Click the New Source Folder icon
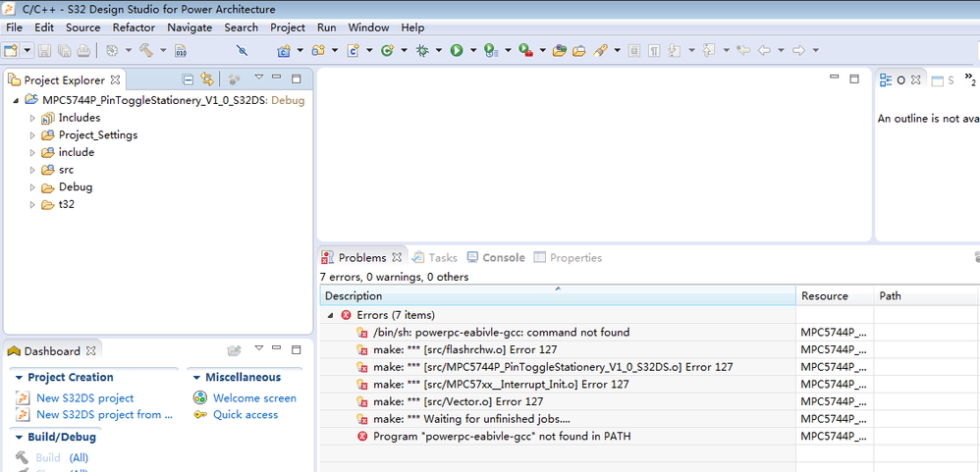 click(319, 51)
